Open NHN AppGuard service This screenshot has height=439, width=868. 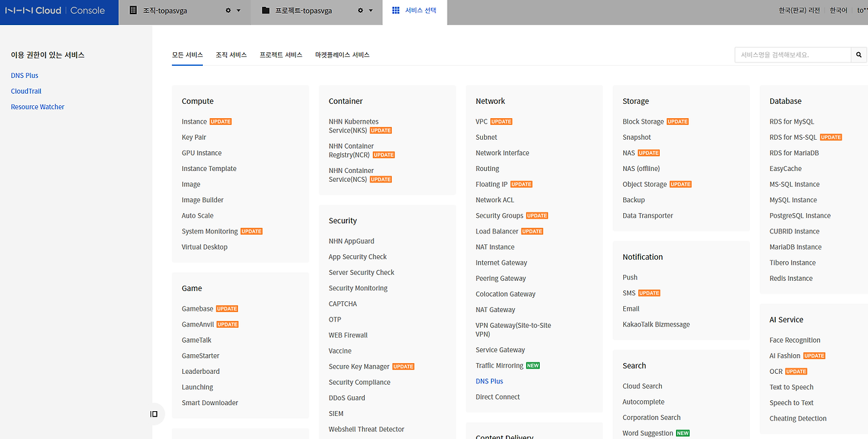click(351, 242)
